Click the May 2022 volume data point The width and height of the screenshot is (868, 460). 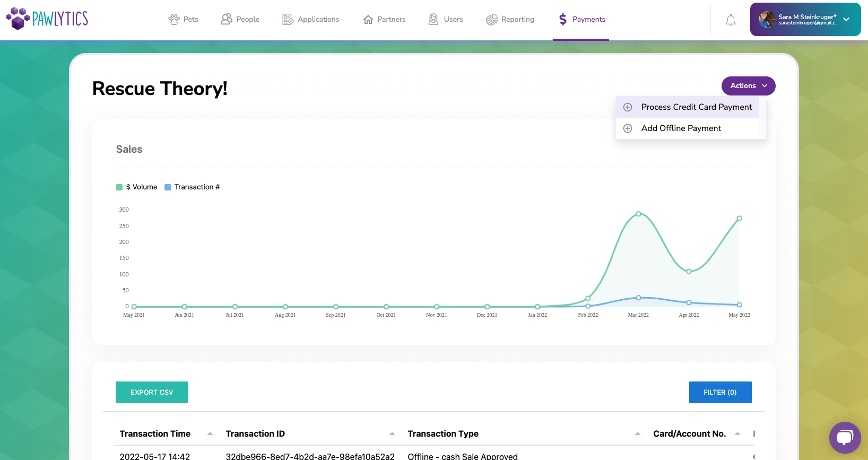click(739, 218)
